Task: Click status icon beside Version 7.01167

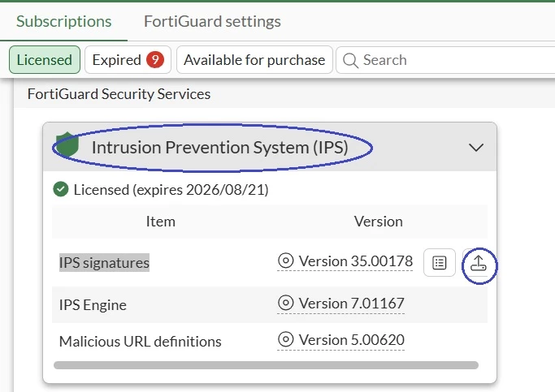Action: point(286,303)
